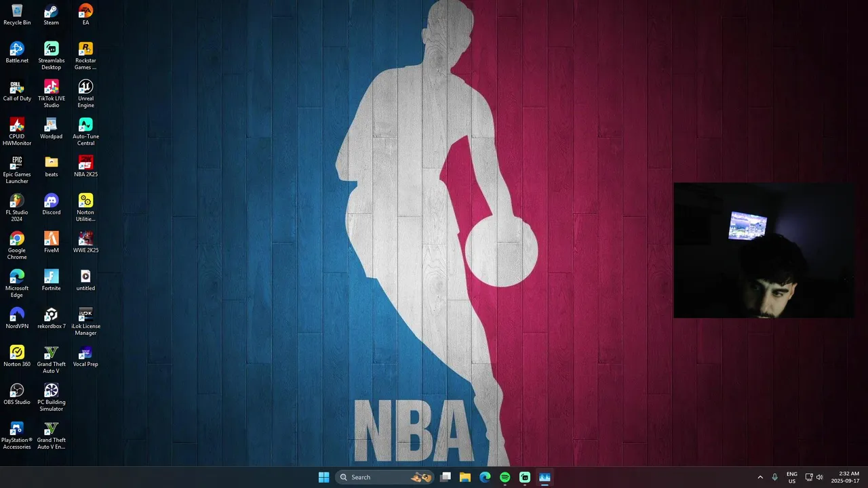The width and height of the screenshot is (868, 488).
Task: Open the display/network tray icon
Action: pos(808,477)
